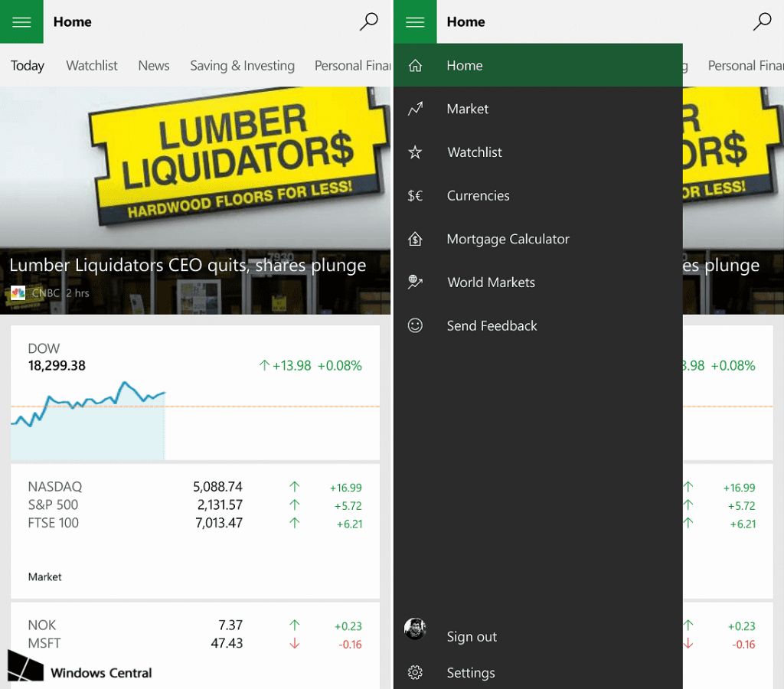Click the World Markets globe icon

415,282
